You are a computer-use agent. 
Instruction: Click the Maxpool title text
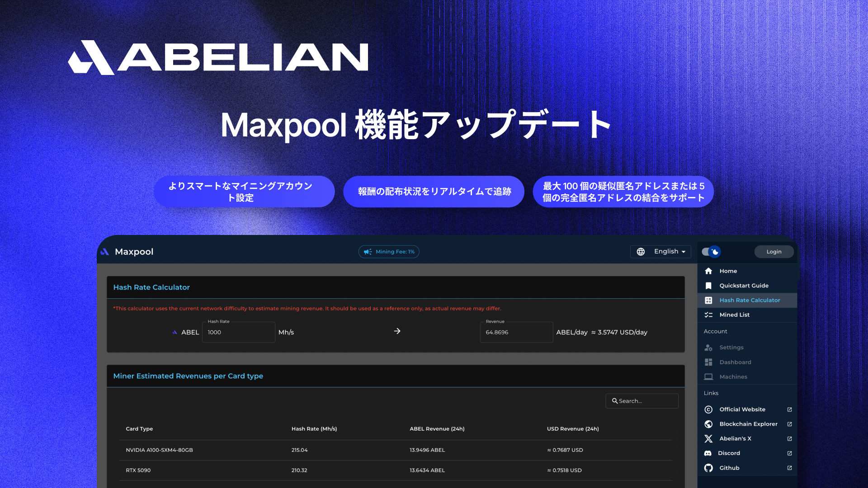coord(134,252)
